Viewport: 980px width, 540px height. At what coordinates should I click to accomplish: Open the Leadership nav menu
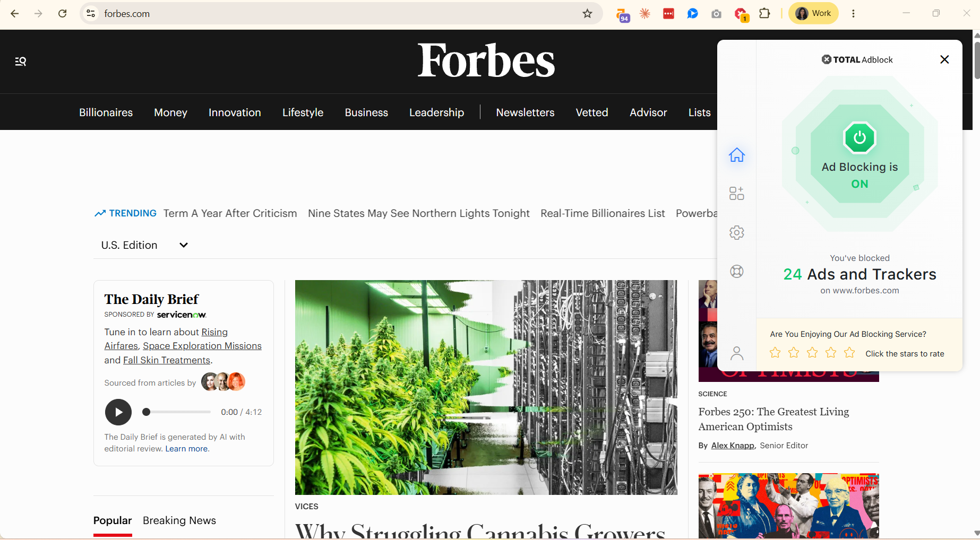(436, 112)
